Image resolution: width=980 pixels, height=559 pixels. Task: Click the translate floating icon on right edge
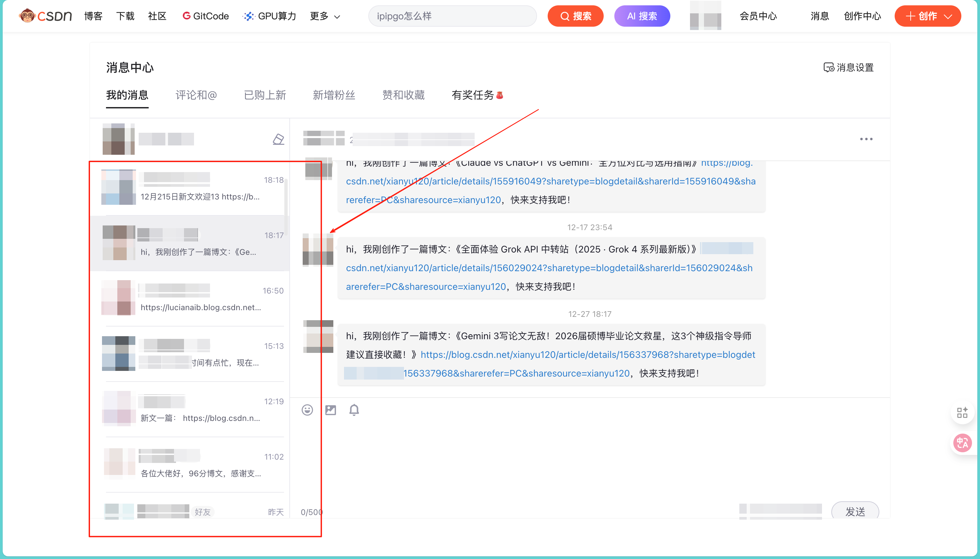click(x=962, y=443)
